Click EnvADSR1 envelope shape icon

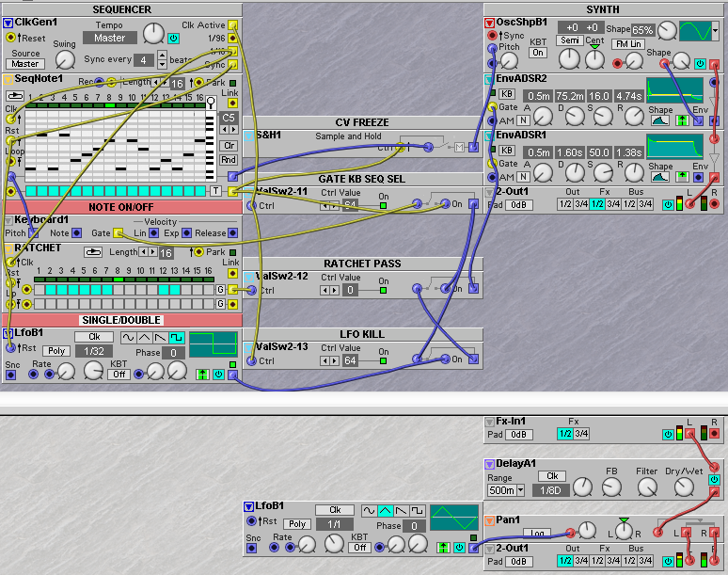pos(661,175)
